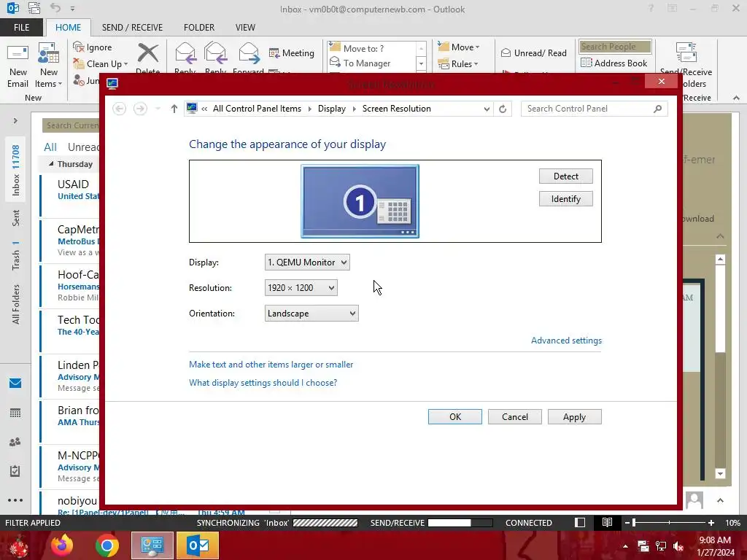Screen dimensions: 747x560
Task: Toggle Unread/Read in Outlook ribbon
Action: coord(534,52)
